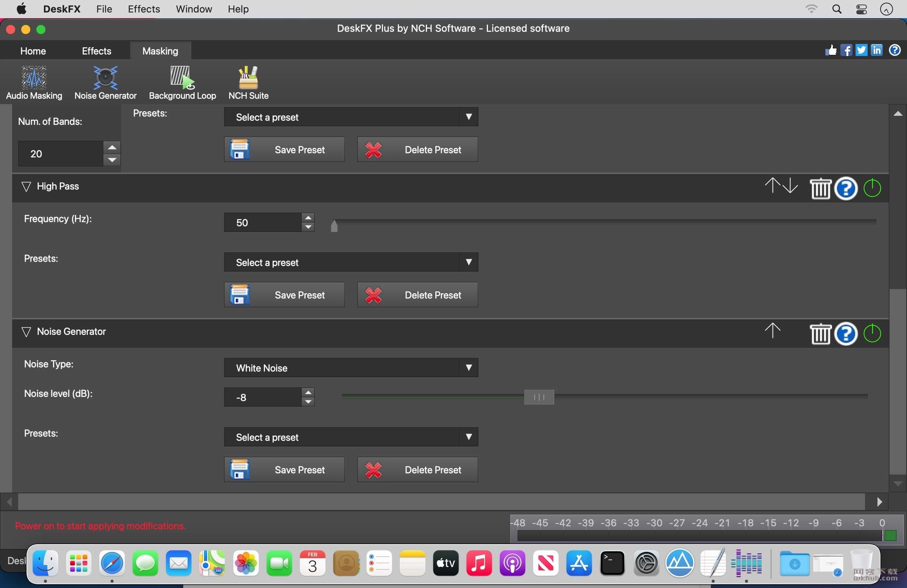The image size is (907, 588).
Task: Delete the Noise Generator effect with trash icon
Action: (x=820, y=334)
